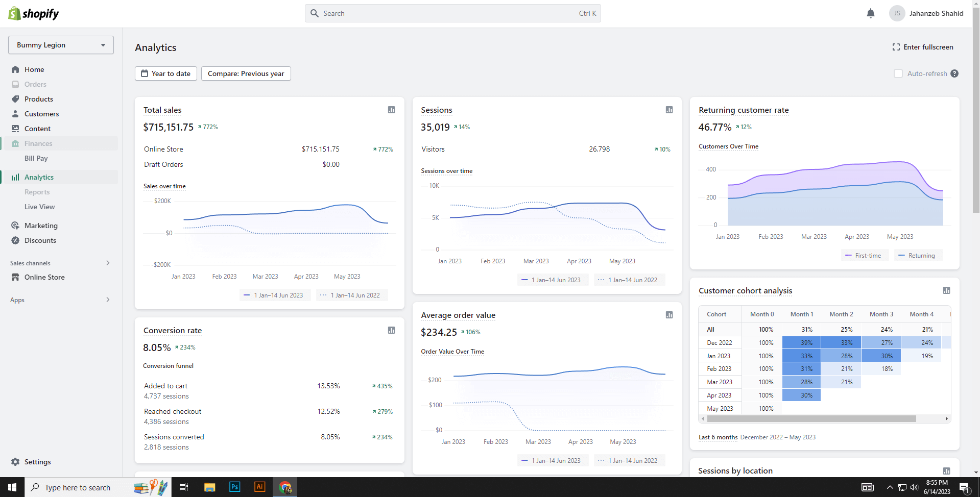This screenshot has height=497, width=980.
Task: Click the Customer cohort analysis report icon
Action: [x=946, y=290]
